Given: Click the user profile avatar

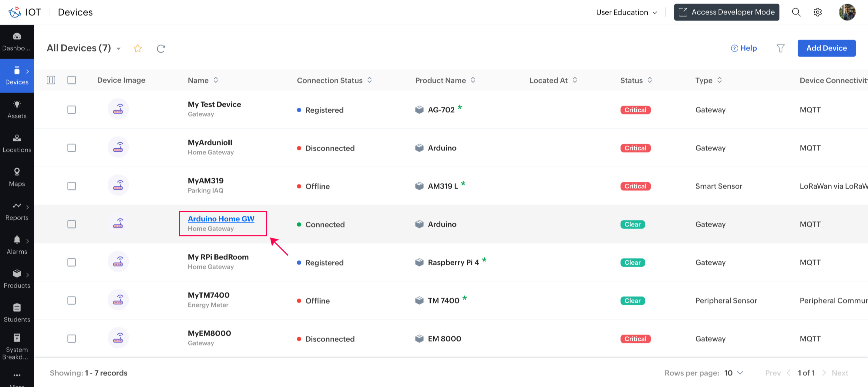Looking at the screenshot, I should 846,12.
